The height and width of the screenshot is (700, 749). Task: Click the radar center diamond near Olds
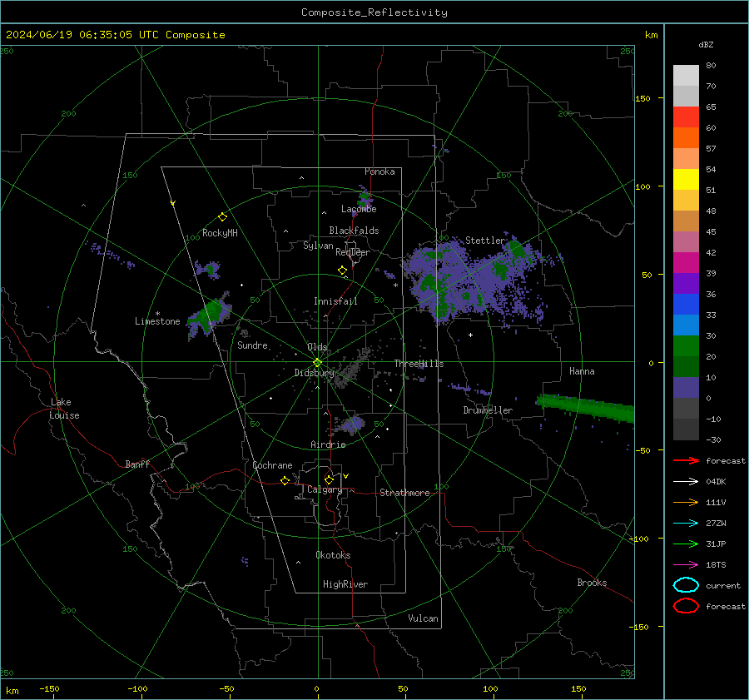coord(318,363)
